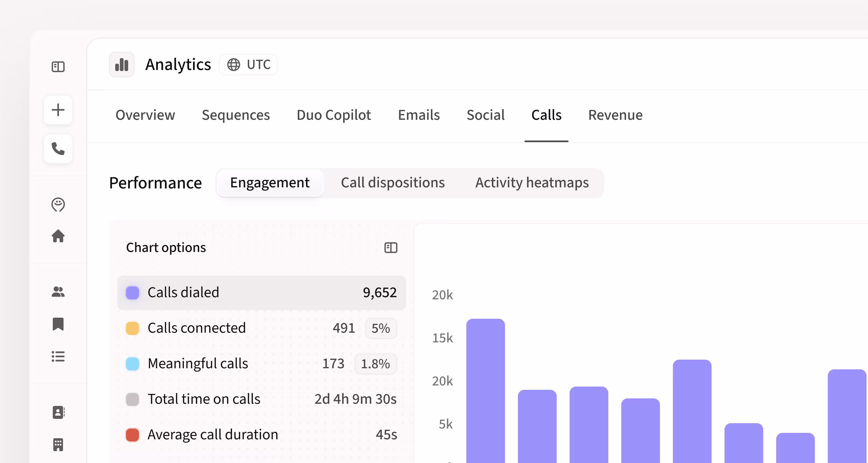Click the 173 meaningful calls value
Image resolution: width=868 pixels, height=463 pixels.
pos(333,364)
